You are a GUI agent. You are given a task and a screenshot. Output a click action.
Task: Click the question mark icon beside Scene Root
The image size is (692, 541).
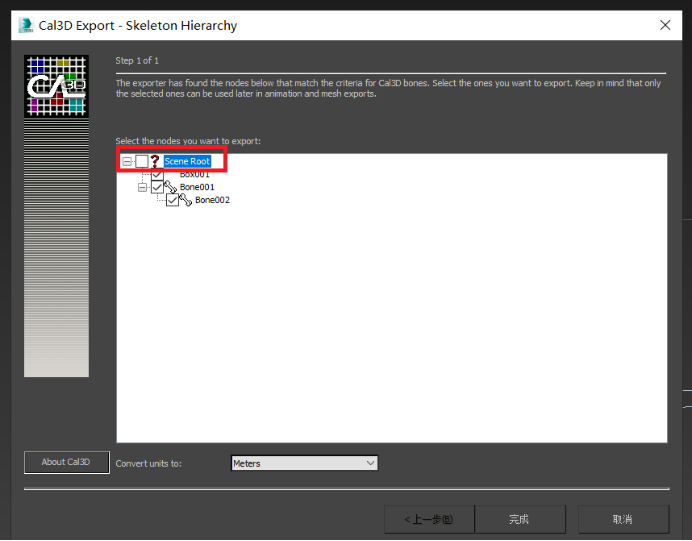(x=155, y=162)
